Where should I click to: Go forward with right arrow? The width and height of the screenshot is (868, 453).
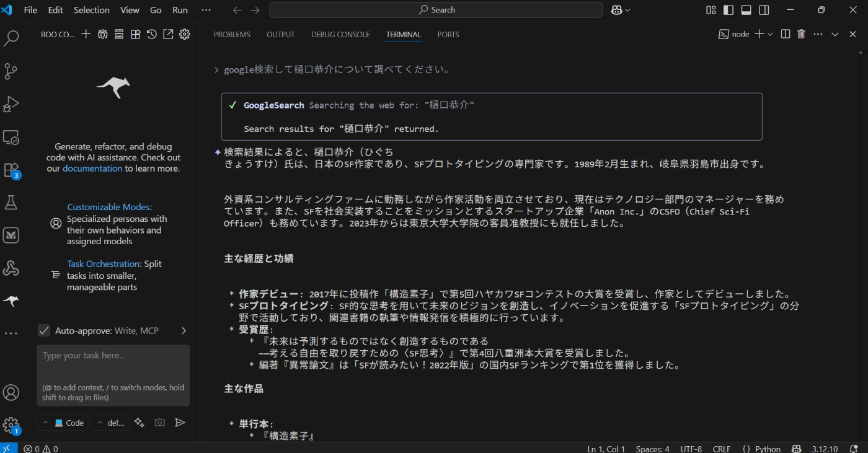[255, 10]
